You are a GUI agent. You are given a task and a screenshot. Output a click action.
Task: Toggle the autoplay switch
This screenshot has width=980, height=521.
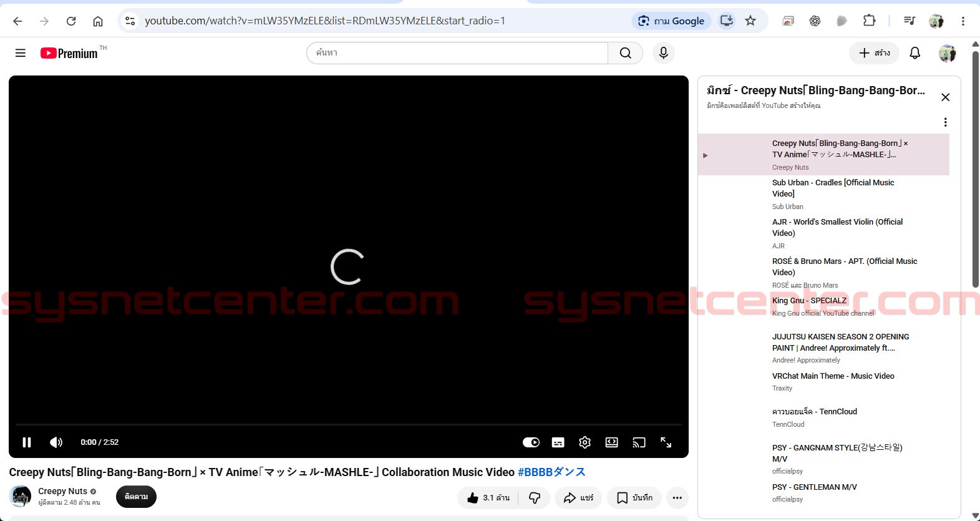point(531,442)
